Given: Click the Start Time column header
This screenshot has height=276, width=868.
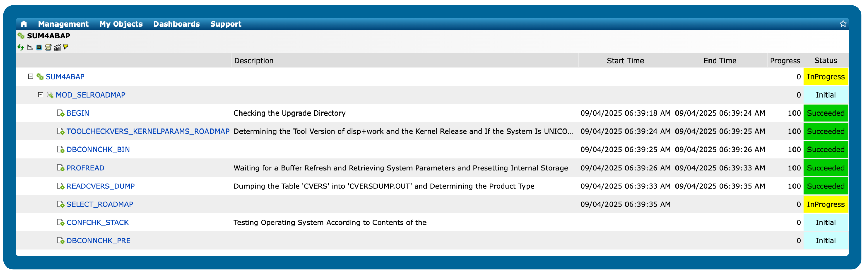Looking at the screenshot, I should (625, 61).
